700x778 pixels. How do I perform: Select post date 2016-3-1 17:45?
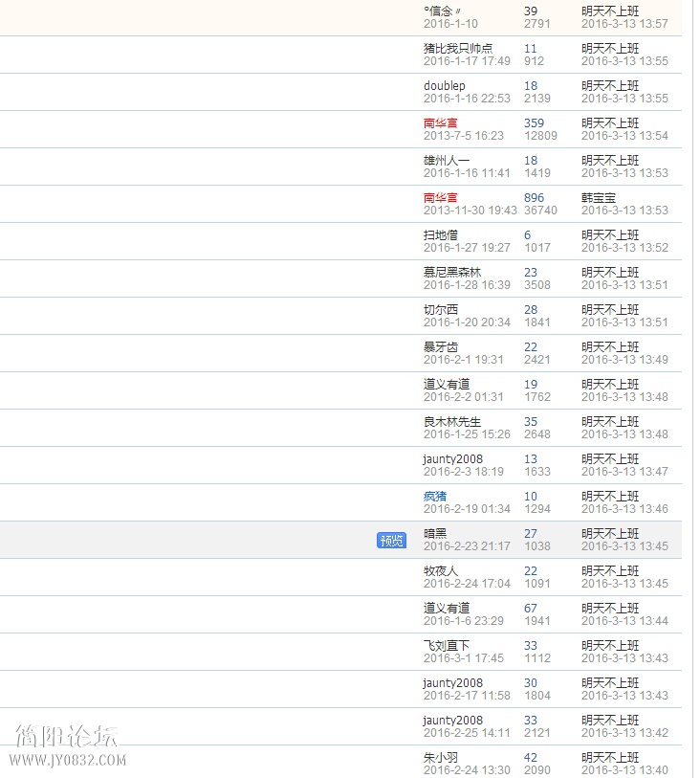[464, 658]
